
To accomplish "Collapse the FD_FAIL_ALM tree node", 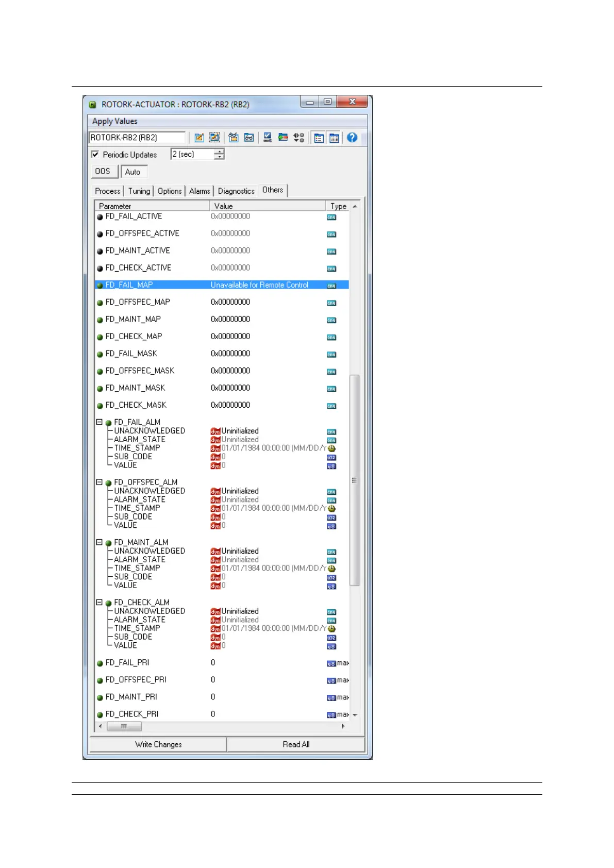I will [99, 422].
